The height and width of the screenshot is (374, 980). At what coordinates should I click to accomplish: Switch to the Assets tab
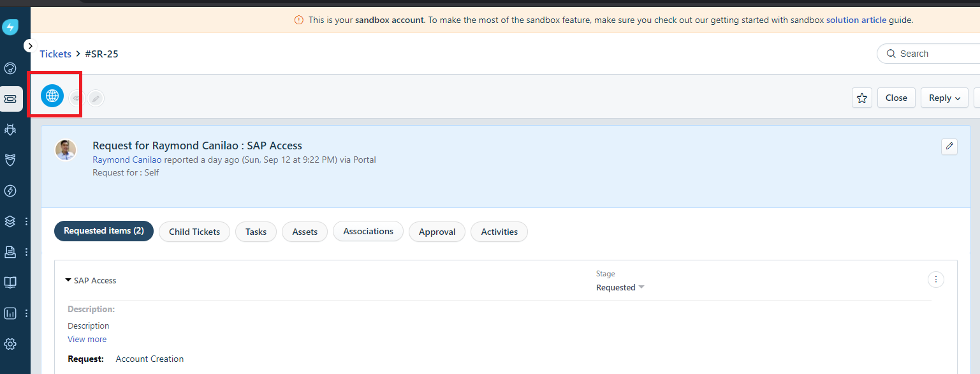click(x=305, y=232)
